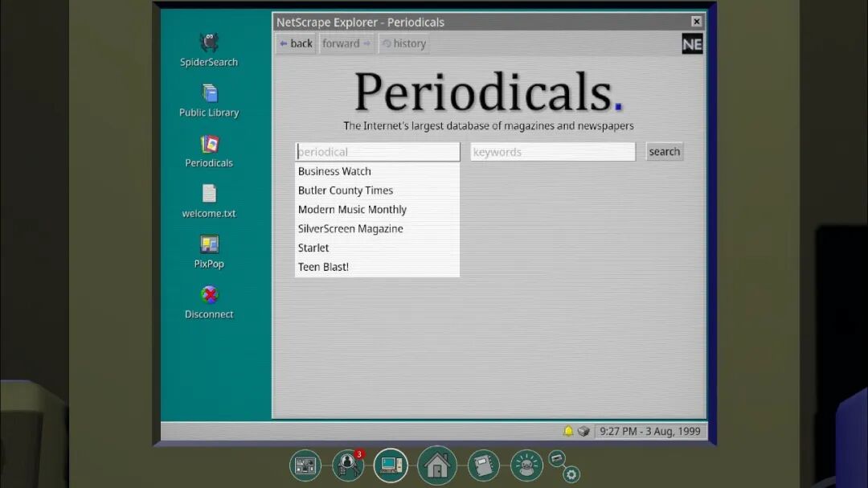Launch the Periodicals desktop icon
Screen dimensions: 868x488
pos(209,150)
